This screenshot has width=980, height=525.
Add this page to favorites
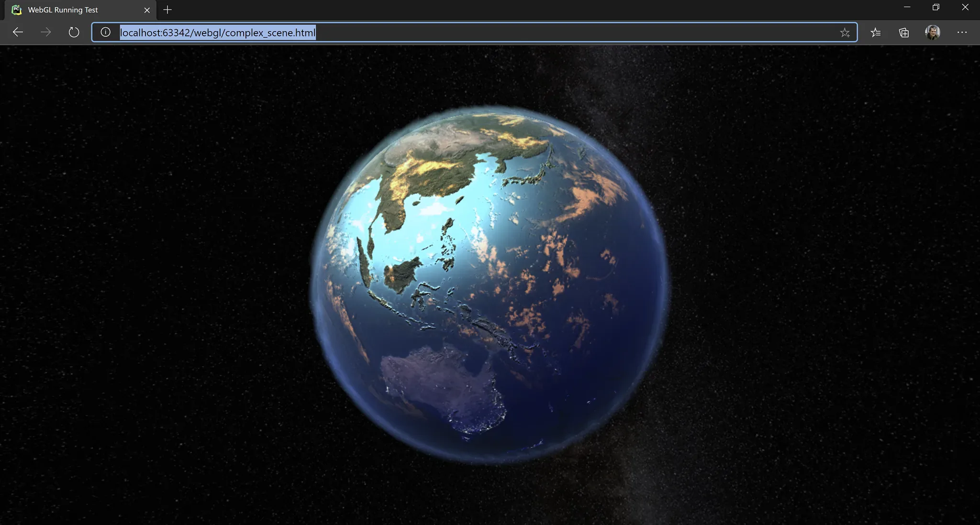pyautogui.click(x=845, y=33)
